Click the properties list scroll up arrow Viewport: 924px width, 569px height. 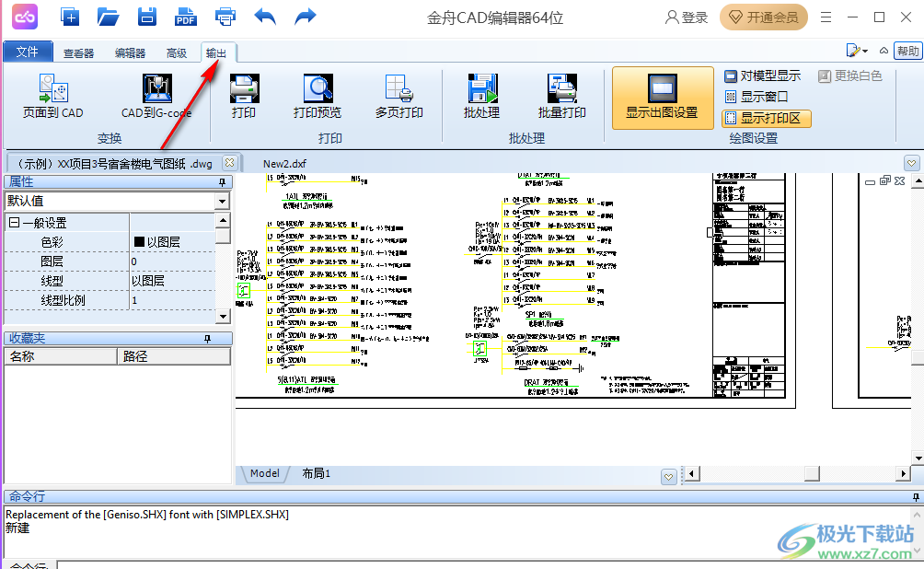point(223,220)
